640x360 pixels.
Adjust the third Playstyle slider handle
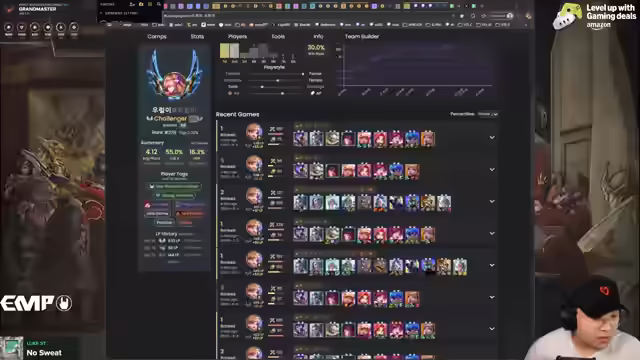(x=262, y=87)
